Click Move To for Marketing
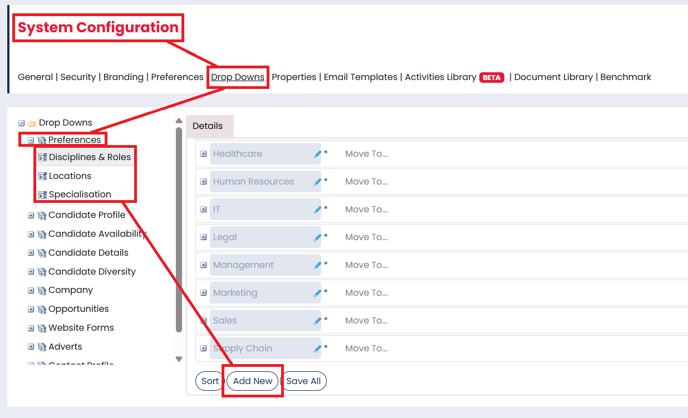688x418 pixels. coord(366,293)
